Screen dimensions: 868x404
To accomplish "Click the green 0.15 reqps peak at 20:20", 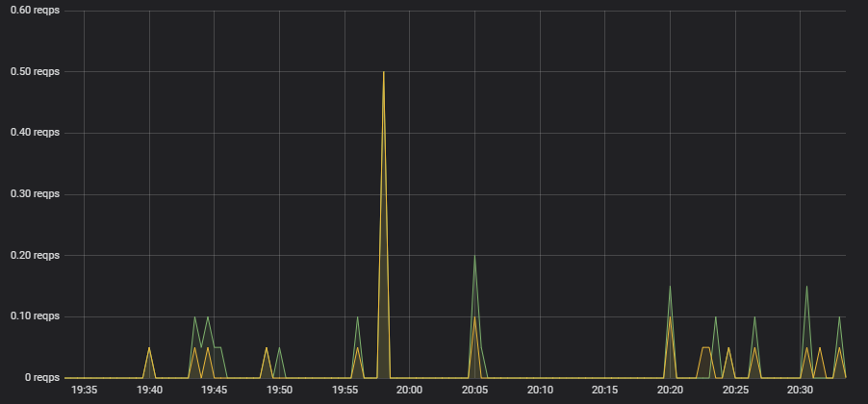I will (671, 287).
